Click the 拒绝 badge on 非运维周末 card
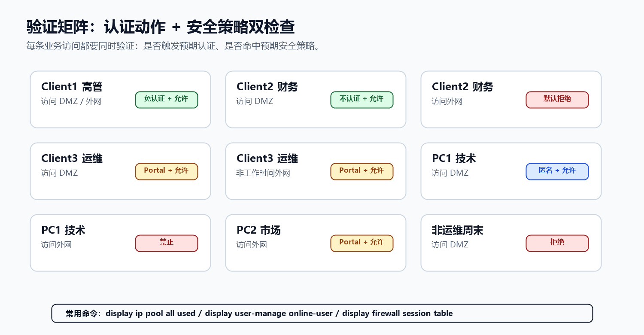644x335 pixels. pyautogui.click(x=557, y=243)
